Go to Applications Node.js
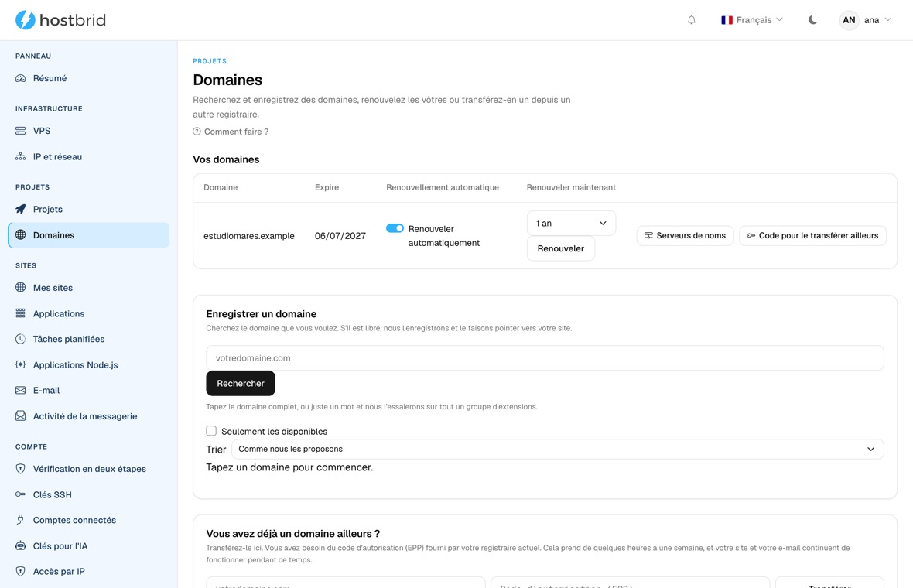This screenshot has width=913, height=588. point(88,364)
